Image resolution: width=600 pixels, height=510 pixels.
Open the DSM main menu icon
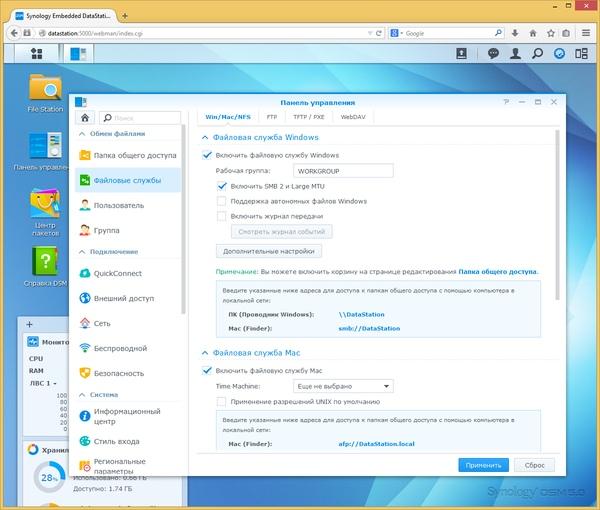(x=36, y=54)
